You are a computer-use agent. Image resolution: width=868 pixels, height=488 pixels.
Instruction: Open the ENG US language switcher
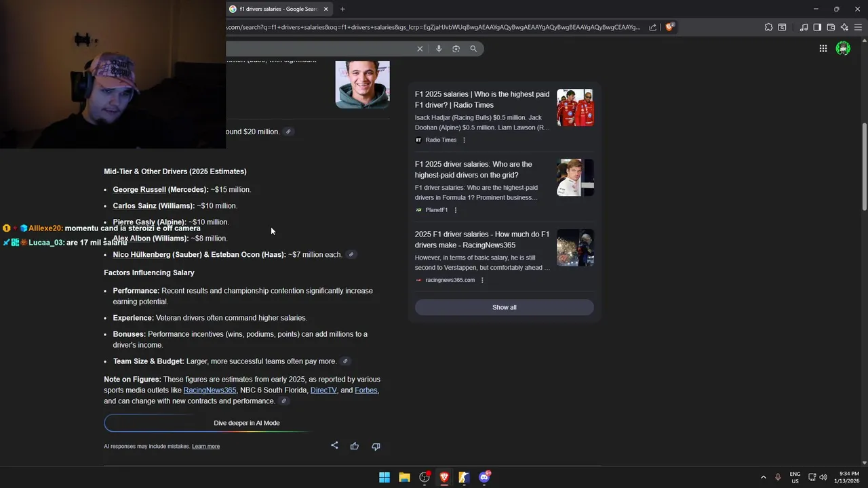795,477
